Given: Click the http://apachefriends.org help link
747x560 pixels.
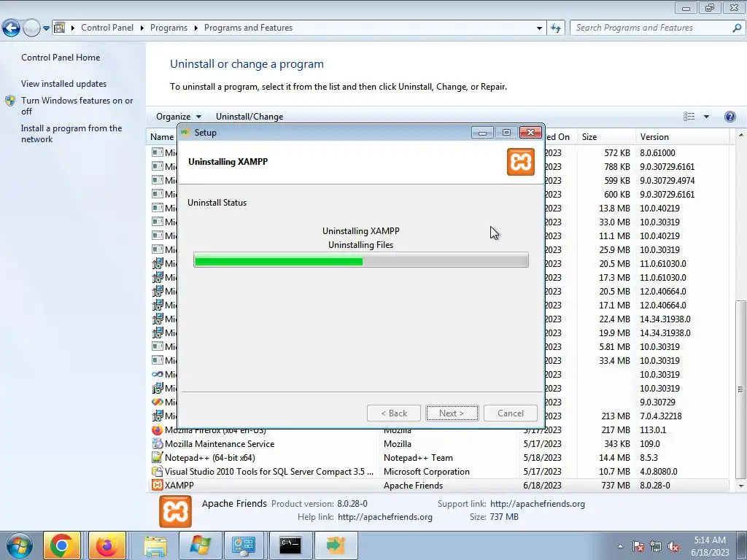Looking at the screenshot, I should (x=385, y=517).
